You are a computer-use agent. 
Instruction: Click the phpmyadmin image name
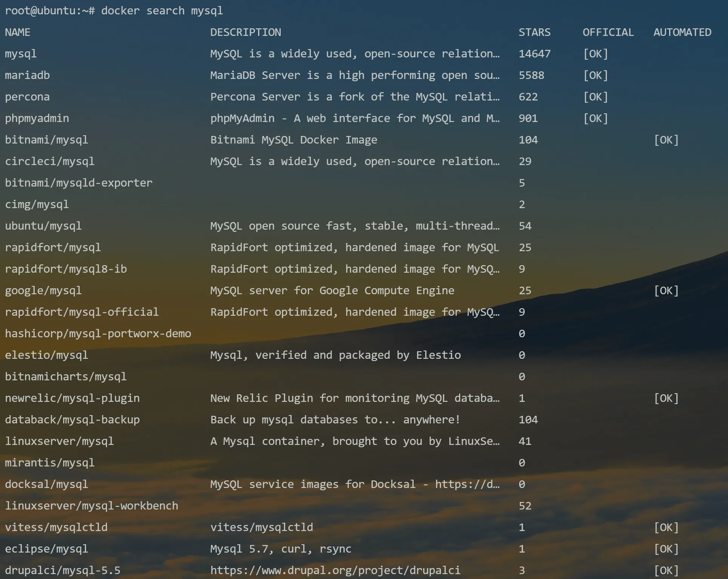(37, 119)
